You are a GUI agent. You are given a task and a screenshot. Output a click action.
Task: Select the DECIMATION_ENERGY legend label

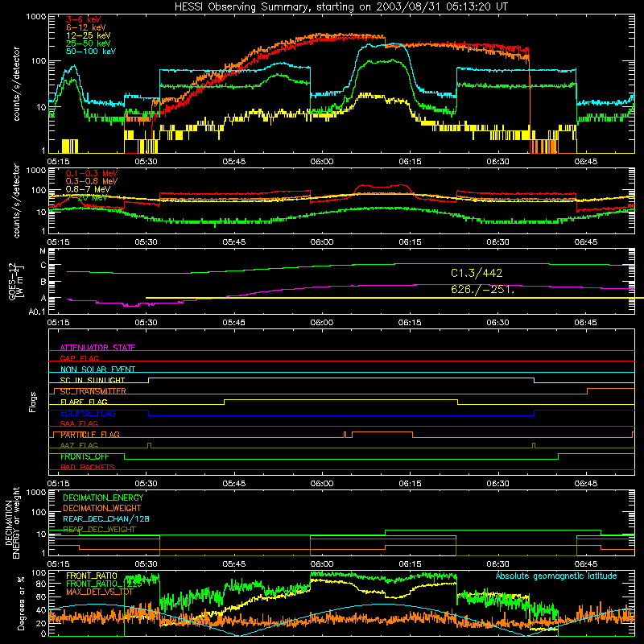(103, 497)
